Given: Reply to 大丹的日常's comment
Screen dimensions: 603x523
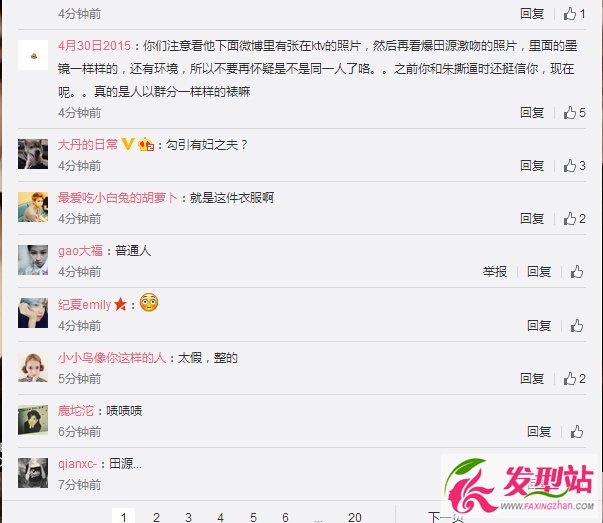Looking at the screenshot, I should pos(532,166).
